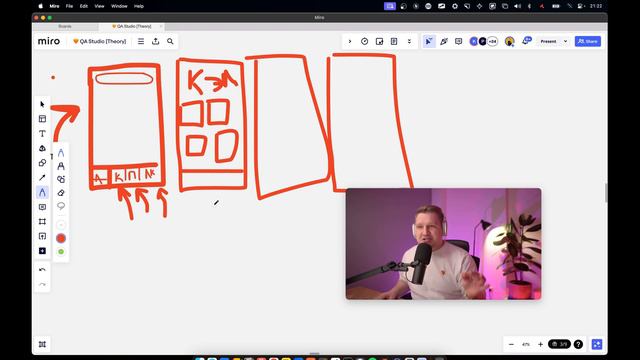Click the vertical scrollbar on right edge

click(606, 193)
